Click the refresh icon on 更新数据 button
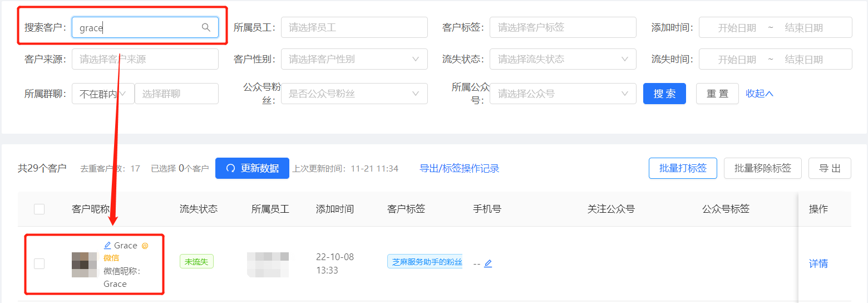The width and height of the screenshot is (868, 303). [x=230, y=168]
